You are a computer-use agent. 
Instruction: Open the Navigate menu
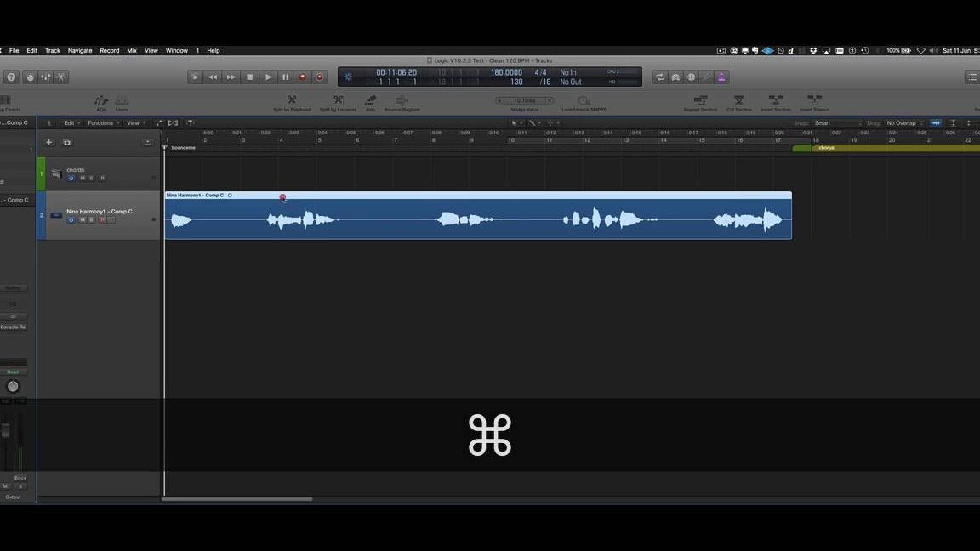(x=79, y=50)
